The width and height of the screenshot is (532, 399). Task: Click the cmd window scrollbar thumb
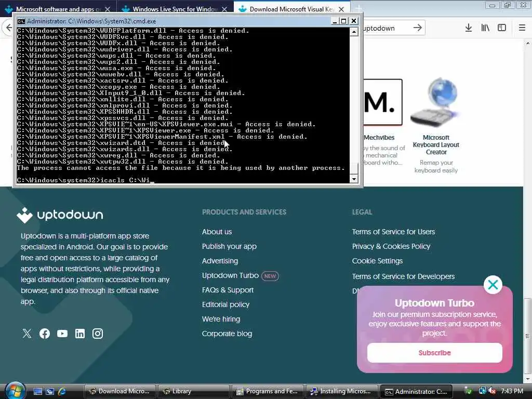[x=353, y=168]
